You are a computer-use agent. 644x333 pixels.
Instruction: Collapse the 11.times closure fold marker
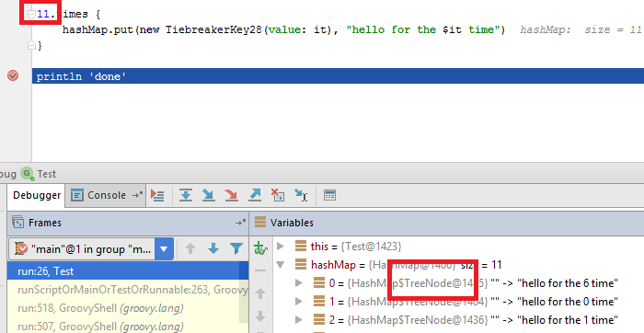tap(31, 15)
